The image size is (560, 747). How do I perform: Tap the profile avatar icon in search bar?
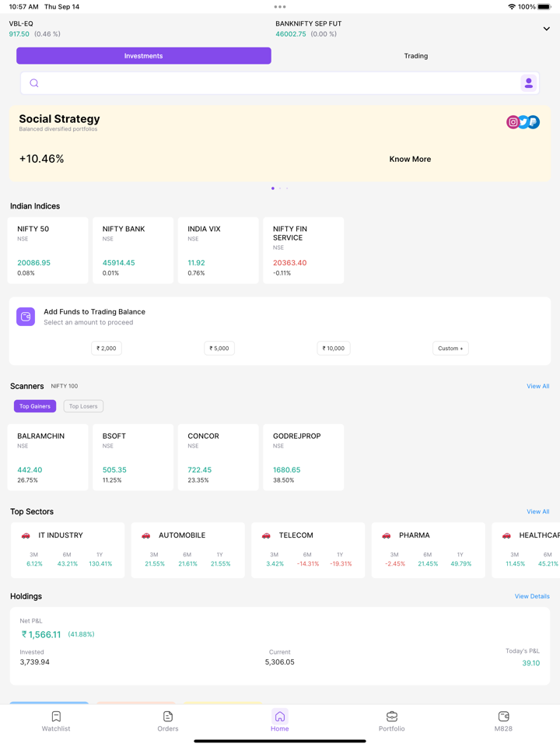click(528, 83)
